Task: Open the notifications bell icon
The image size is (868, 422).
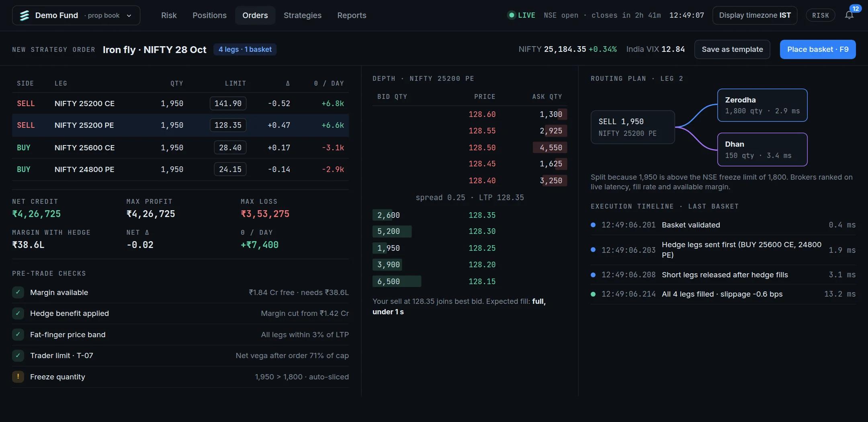Action: [x=849, y=15]
